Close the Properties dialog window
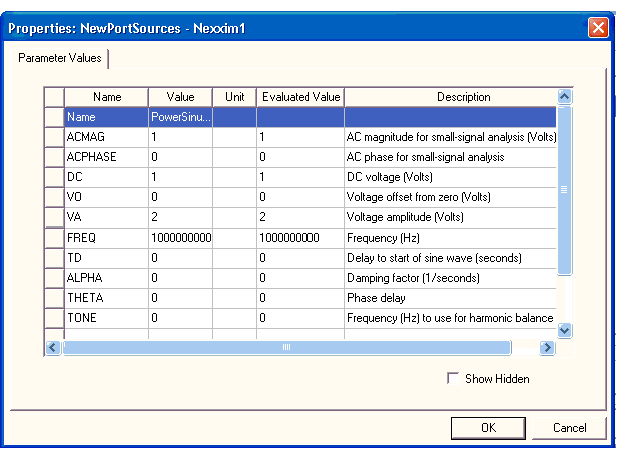The width and height of the screenshot is (620, 452). pyautogui.click(x=598, y=28)
